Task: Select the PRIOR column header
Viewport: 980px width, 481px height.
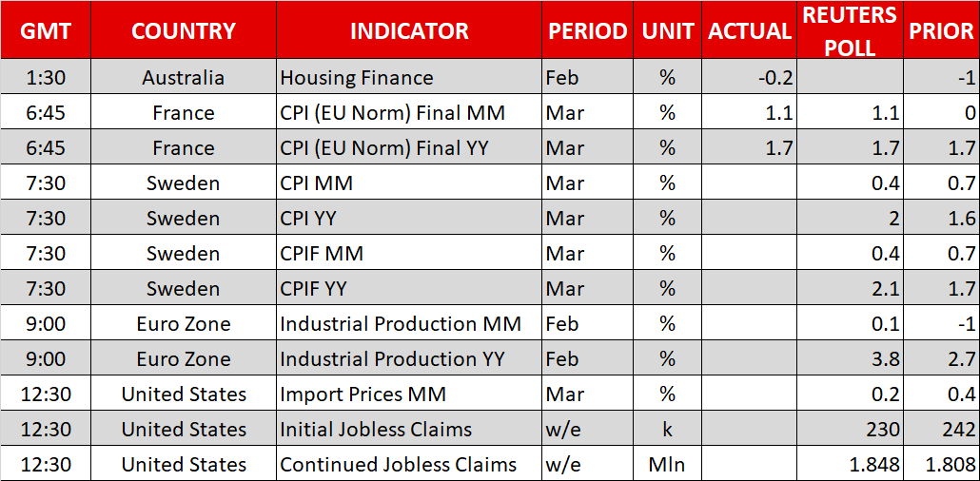Action: (940, 30)
